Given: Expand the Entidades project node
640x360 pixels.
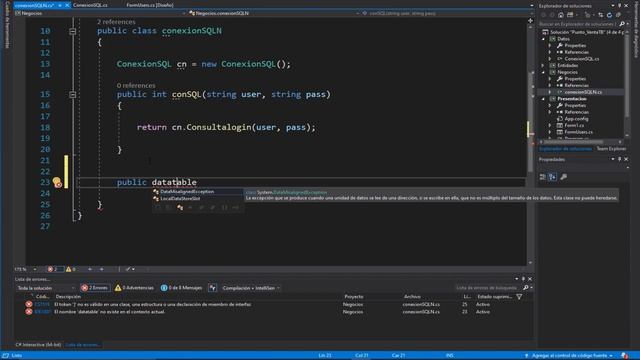Looking at the screenshot, I should point(543,65).
